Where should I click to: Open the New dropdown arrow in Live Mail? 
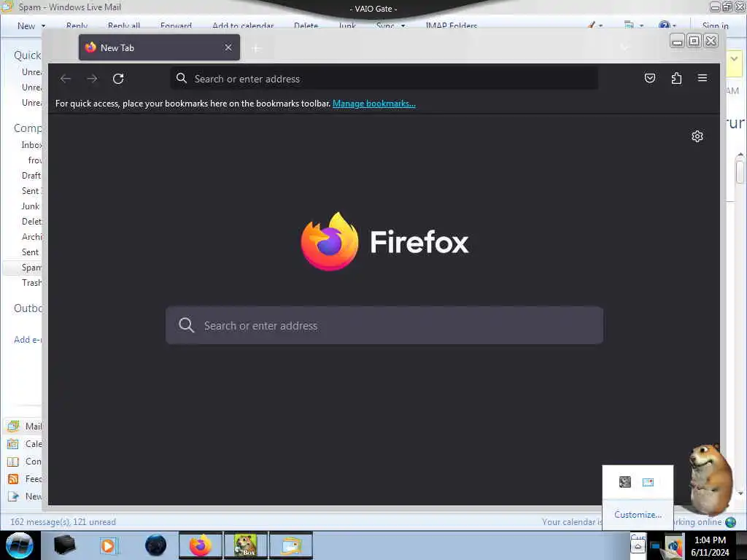[43, 26]
